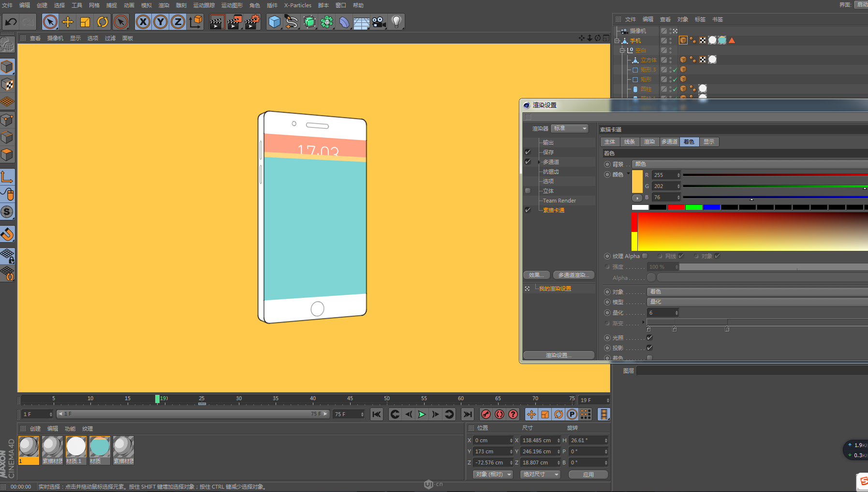The image size is (868, 492).
Task: Click the 应用 button
Action: click(x=588, y=475)
